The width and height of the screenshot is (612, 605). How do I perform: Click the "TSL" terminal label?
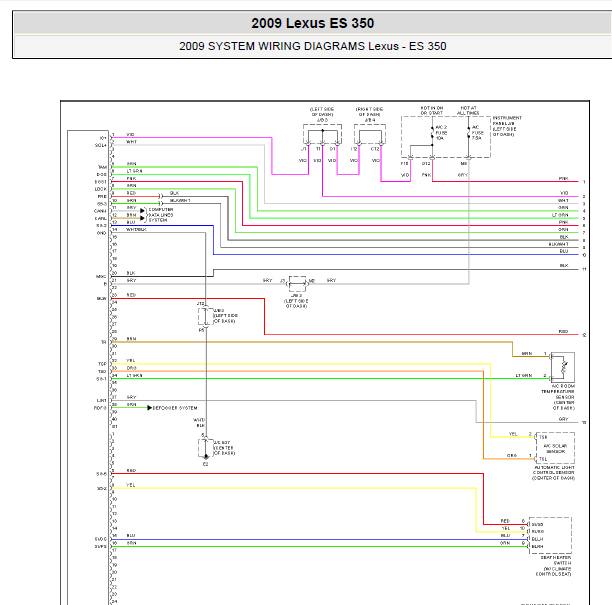tap(543, 459)
